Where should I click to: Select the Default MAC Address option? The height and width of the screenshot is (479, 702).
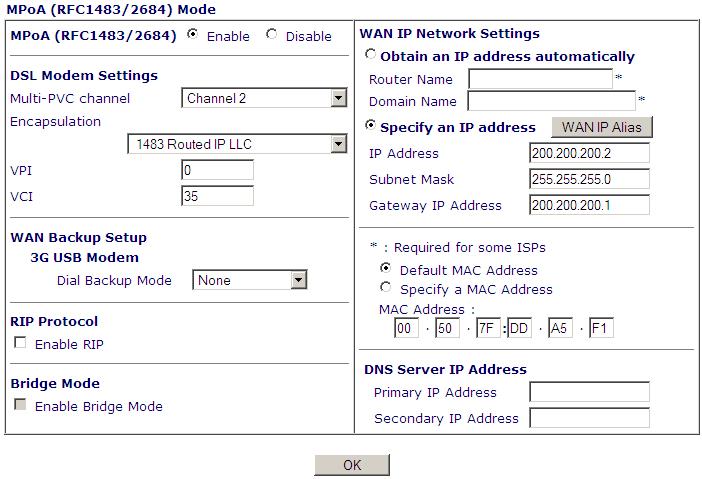(386, 269)
